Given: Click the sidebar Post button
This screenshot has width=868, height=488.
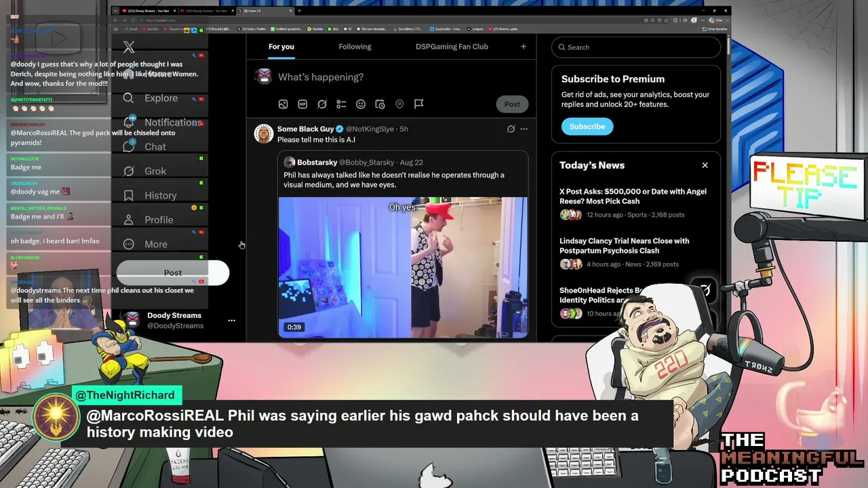Looking at the screenshot, I should coord(173,273).
